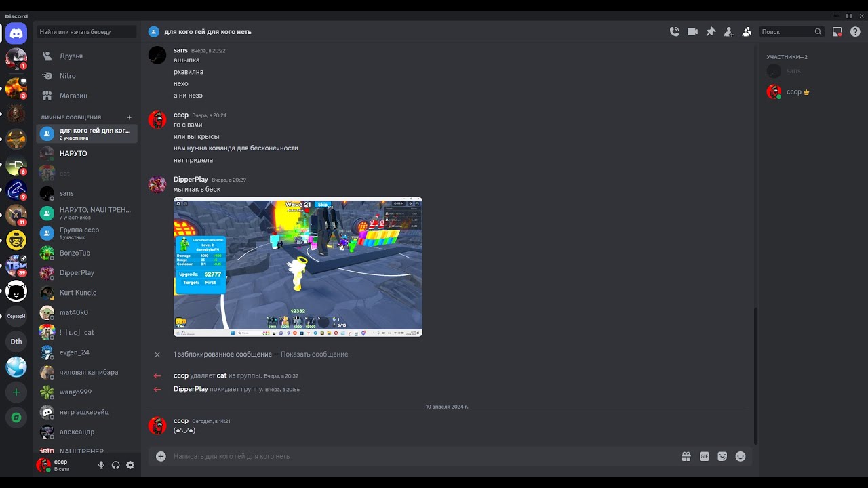Open the 'Группа ссср' group chat
Viewport: 868px width, 488px height.
[x=87, y=233]
